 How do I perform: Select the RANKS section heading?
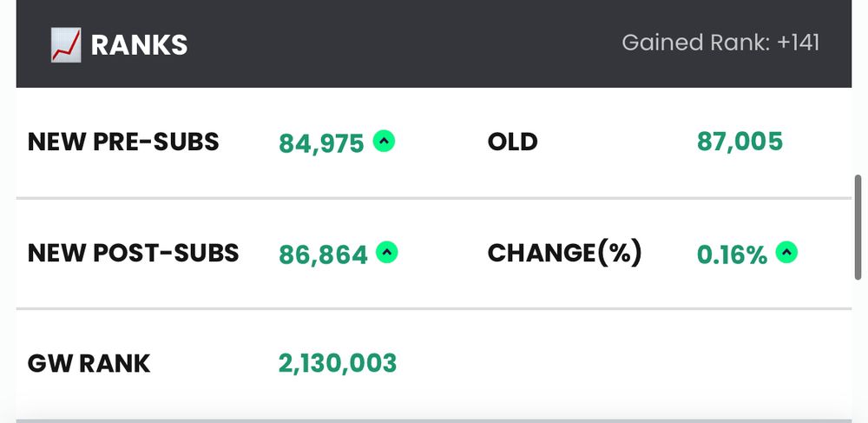point(139,44)
